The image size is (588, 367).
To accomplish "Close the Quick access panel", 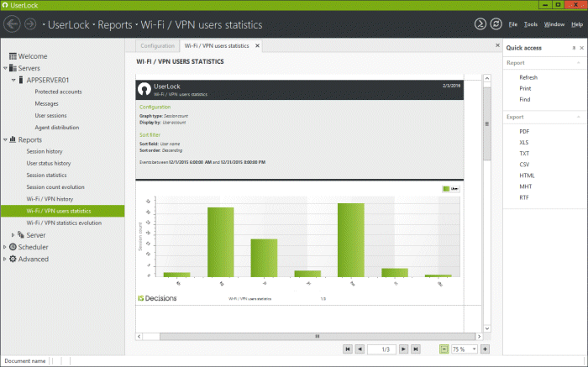I will (x=581, y=48).
